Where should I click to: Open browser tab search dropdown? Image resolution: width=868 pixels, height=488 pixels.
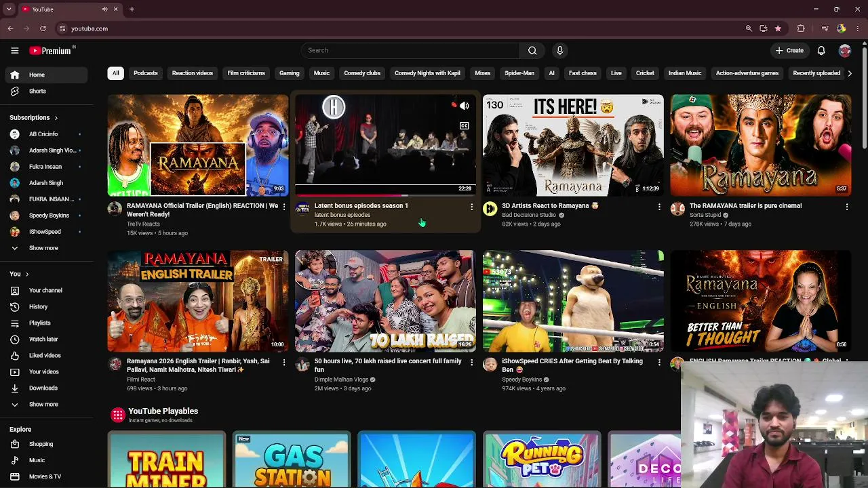coord(9,9)
